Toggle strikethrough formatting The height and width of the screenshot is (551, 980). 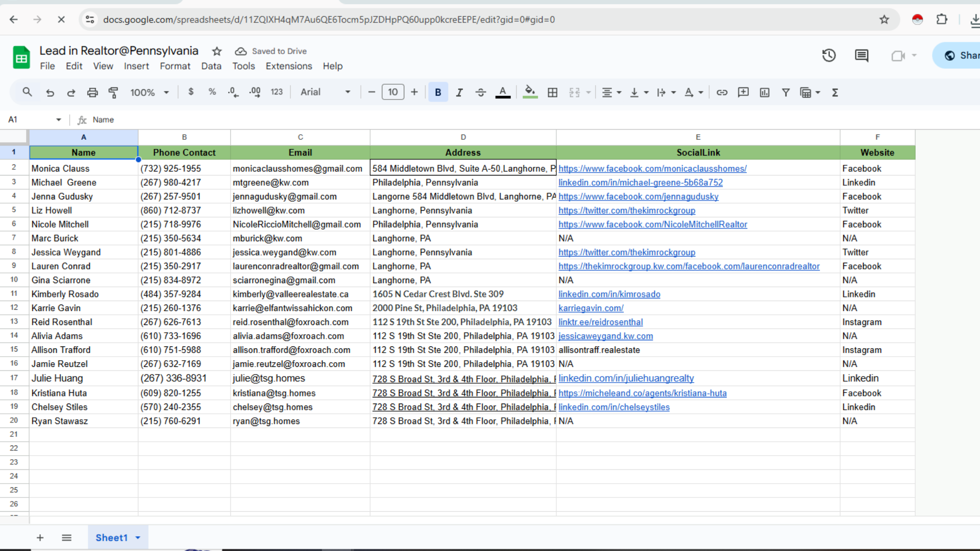coord(480,92)
